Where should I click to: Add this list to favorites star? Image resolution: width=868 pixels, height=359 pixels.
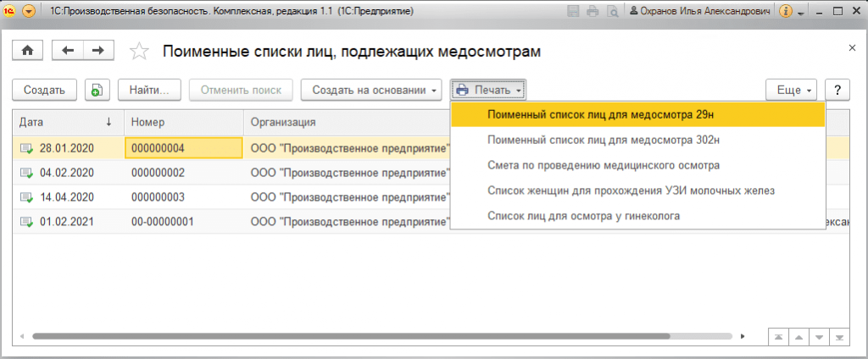click(x=139, y=52)
